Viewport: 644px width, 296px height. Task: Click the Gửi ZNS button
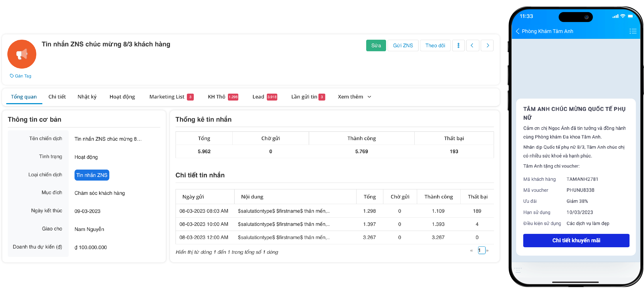pyautogui.click(x=402, y=46)
